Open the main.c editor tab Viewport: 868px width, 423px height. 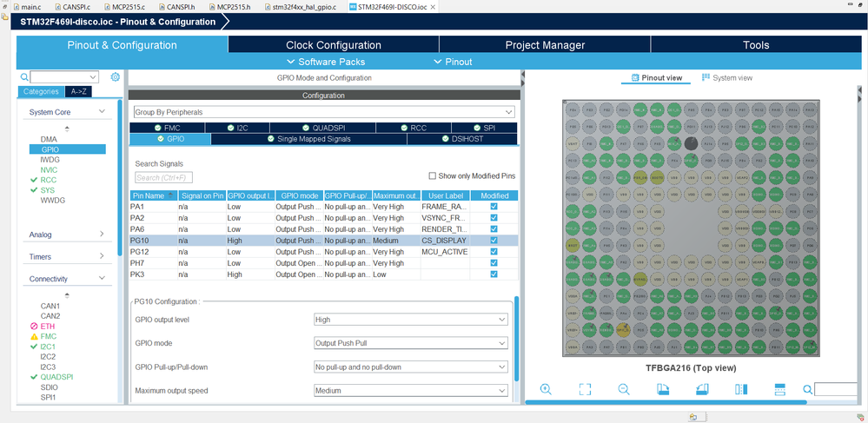point(27,7)
